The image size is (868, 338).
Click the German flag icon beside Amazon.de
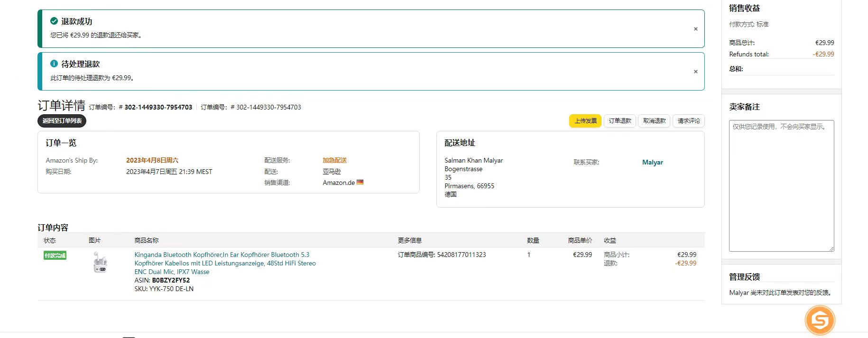[360, 182]
